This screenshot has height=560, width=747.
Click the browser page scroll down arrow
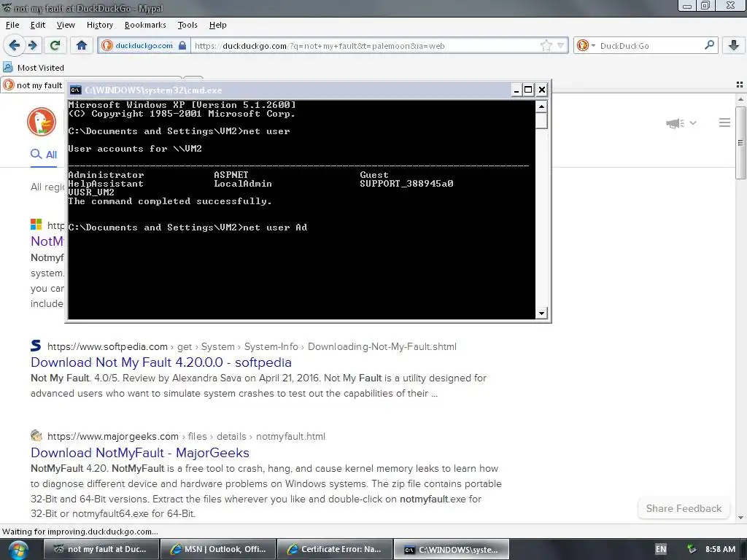[740, 518]
